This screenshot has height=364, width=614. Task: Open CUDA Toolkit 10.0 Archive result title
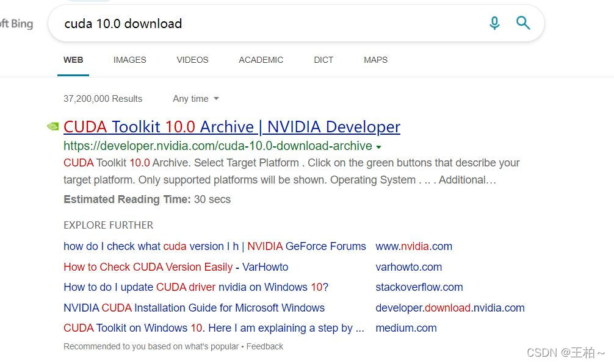pos(232,127)
